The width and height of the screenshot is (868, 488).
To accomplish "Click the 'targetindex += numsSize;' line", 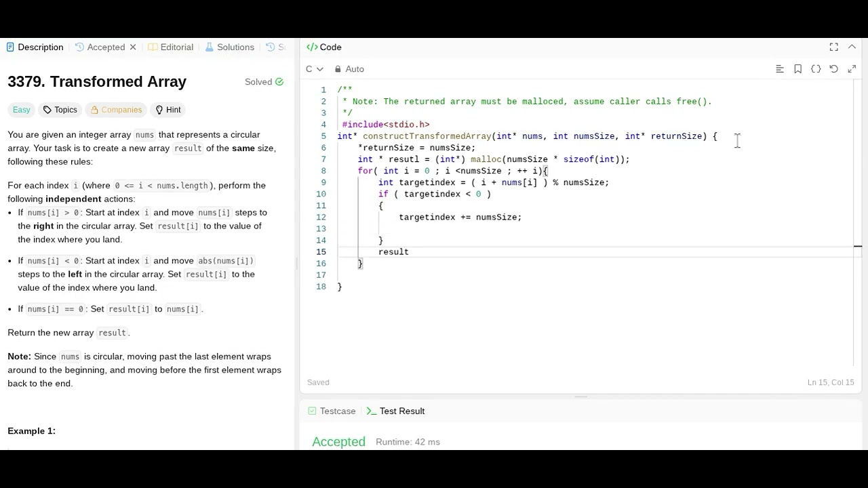I will 460,218.
